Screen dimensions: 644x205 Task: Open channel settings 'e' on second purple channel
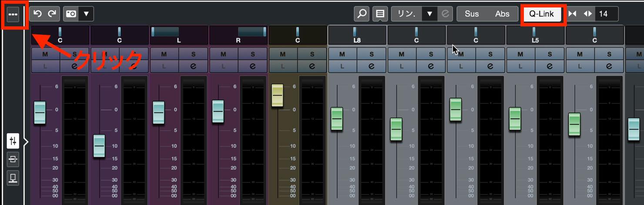pyautogui.click(x=134, y=66)
